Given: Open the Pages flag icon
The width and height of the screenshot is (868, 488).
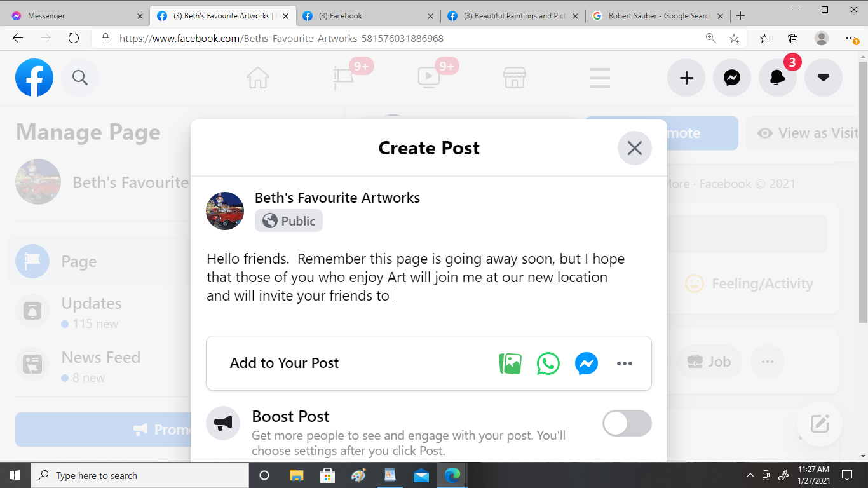Looking at the screenshot, I should (x=345, y=78).
